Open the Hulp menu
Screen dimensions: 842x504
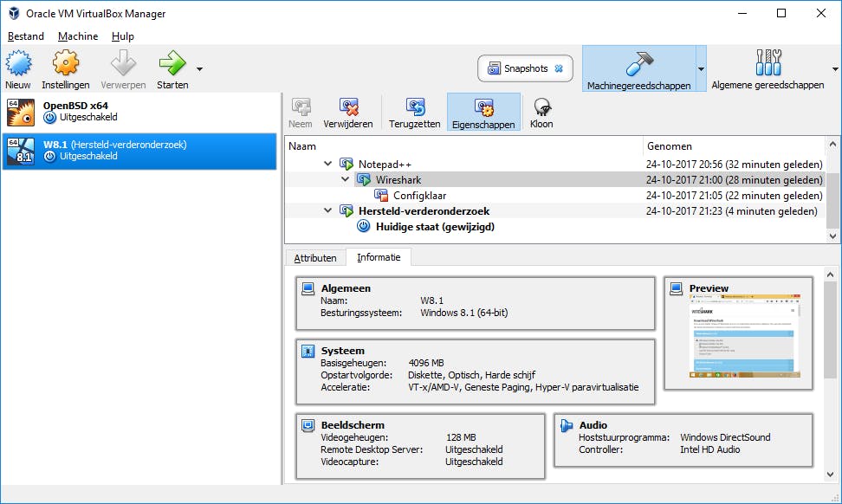click(122, 36)
